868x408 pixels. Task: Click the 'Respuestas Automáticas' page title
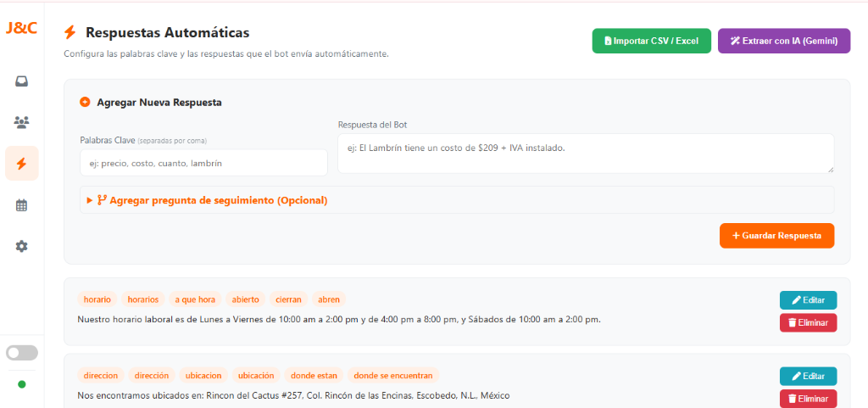(168, 33)
